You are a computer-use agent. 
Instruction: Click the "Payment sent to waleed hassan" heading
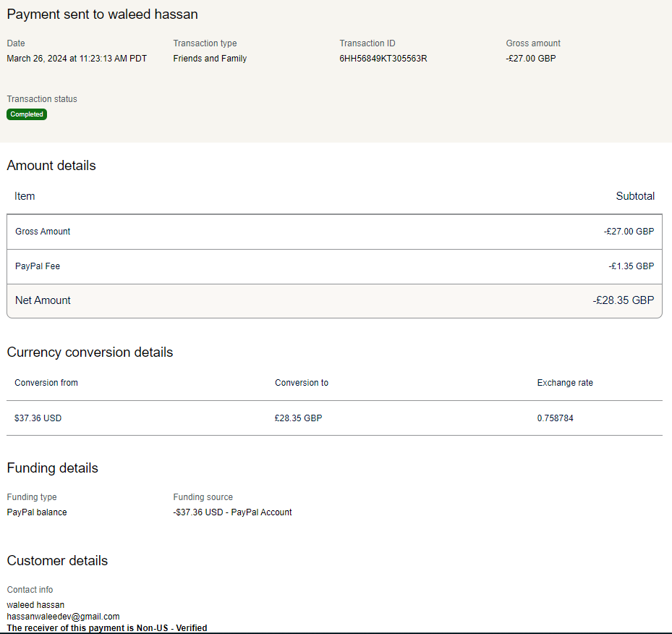click(x=102, y=14)
